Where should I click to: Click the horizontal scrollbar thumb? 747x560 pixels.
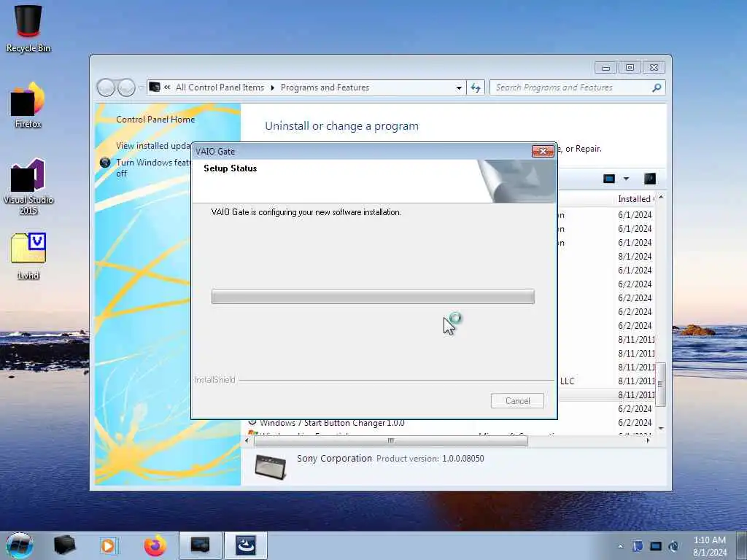pos(391,441)
